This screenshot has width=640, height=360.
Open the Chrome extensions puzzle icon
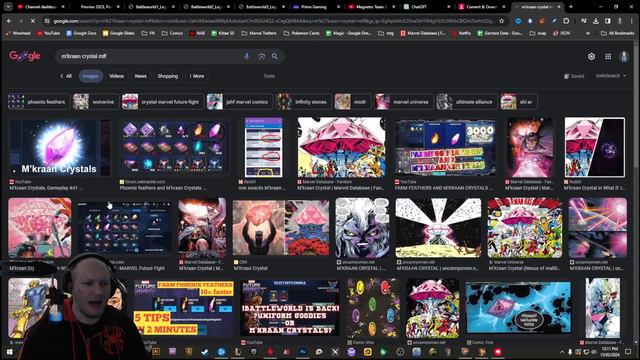(566, 21)
